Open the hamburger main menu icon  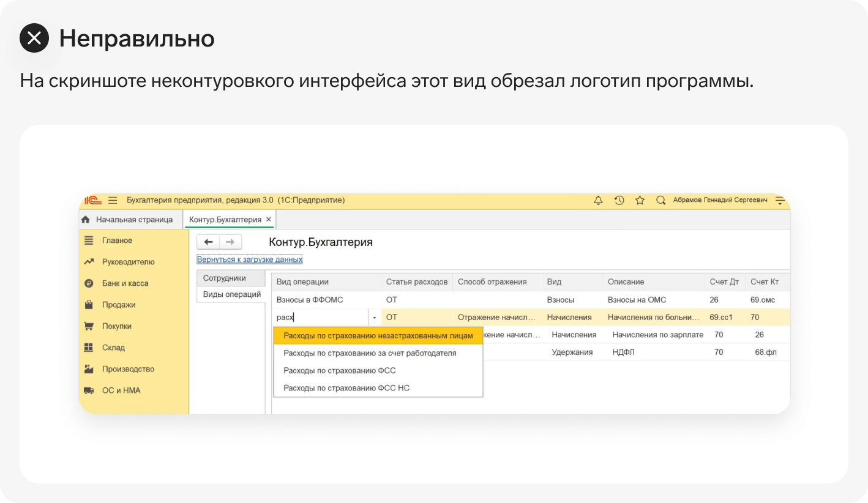tap(113, 200)
